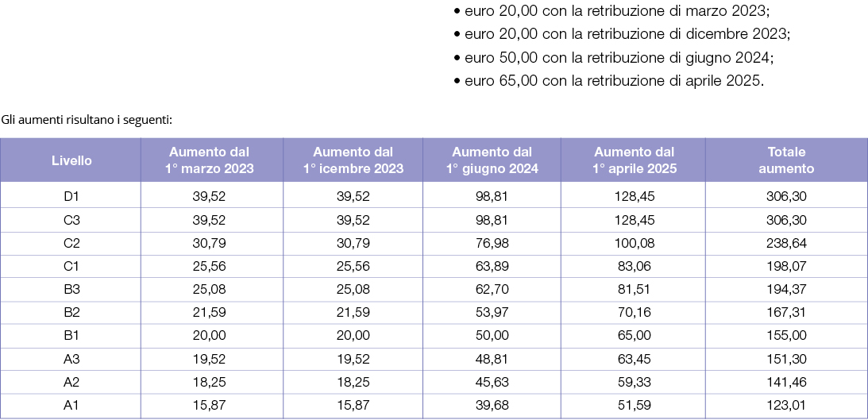Click the 76,98 June 2024 value
This screenshot has height=420, width=868.
[x=492, y=243]
